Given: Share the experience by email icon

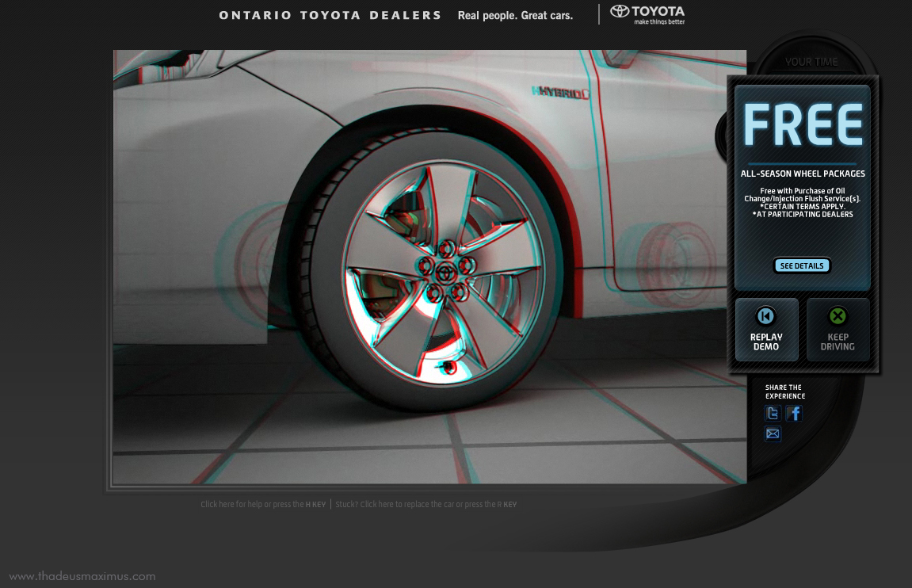Looking at the screenshot, I should [x=773, y=434].
